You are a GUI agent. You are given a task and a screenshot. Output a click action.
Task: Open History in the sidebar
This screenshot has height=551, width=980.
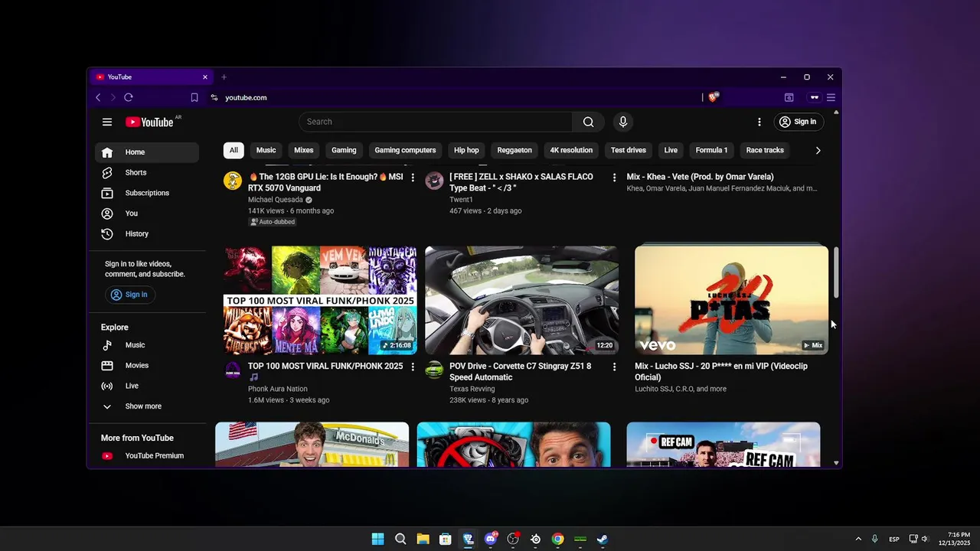point(147,234)
